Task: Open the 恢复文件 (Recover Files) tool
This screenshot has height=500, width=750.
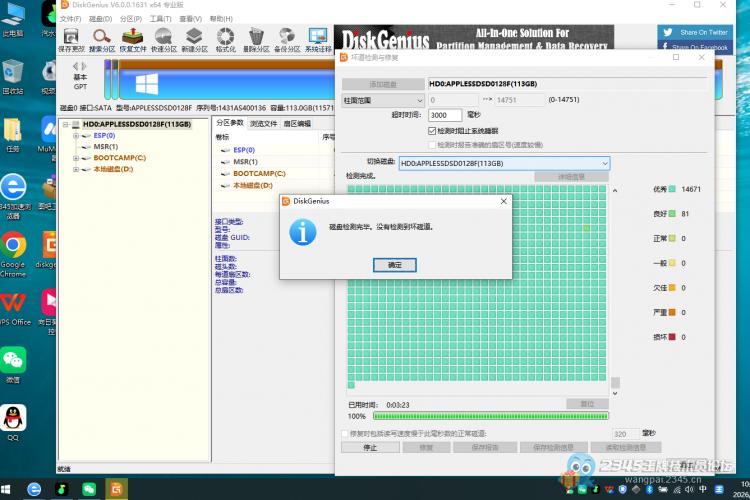Action: [133, 40]
